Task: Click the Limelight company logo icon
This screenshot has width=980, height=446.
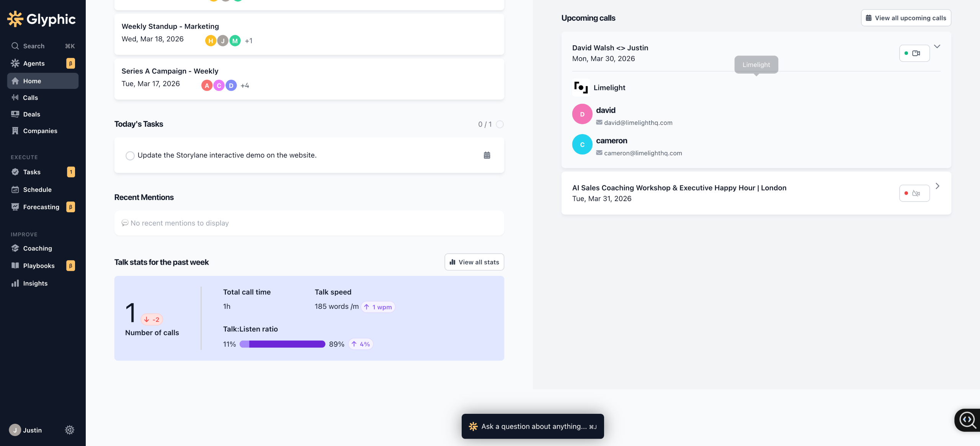Action: point(581,87)
